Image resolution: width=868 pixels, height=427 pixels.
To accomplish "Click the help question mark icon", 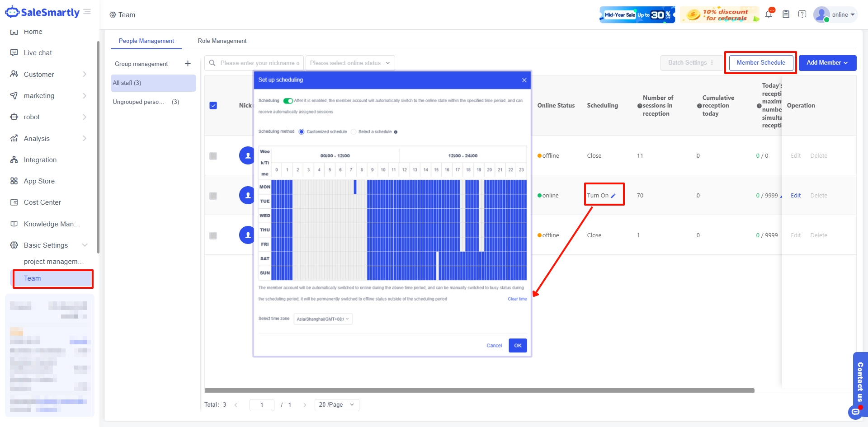I will click(x=802, y=14).
